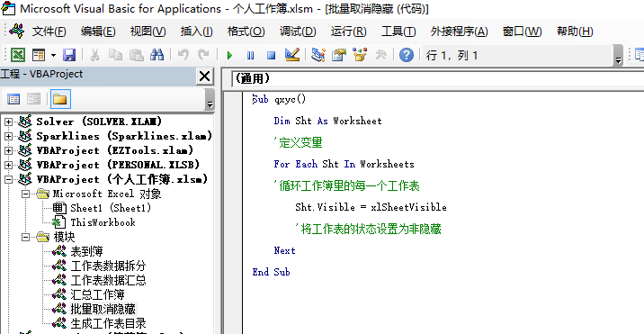Open the Properties Window icon
Image resolution: width=644 pixels, height=334 pixels.
(339, 55)
